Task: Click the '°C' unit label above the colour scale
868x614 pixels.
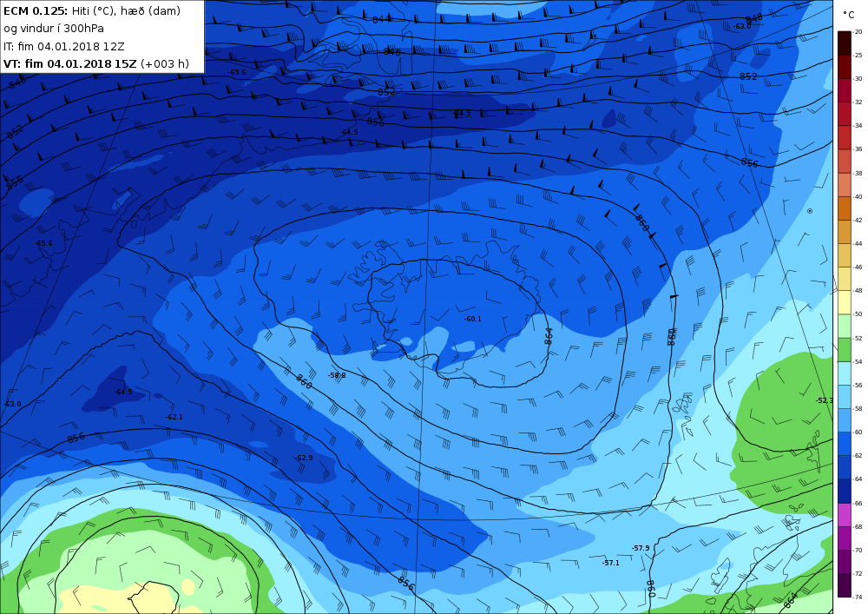Action: [849, 15]
